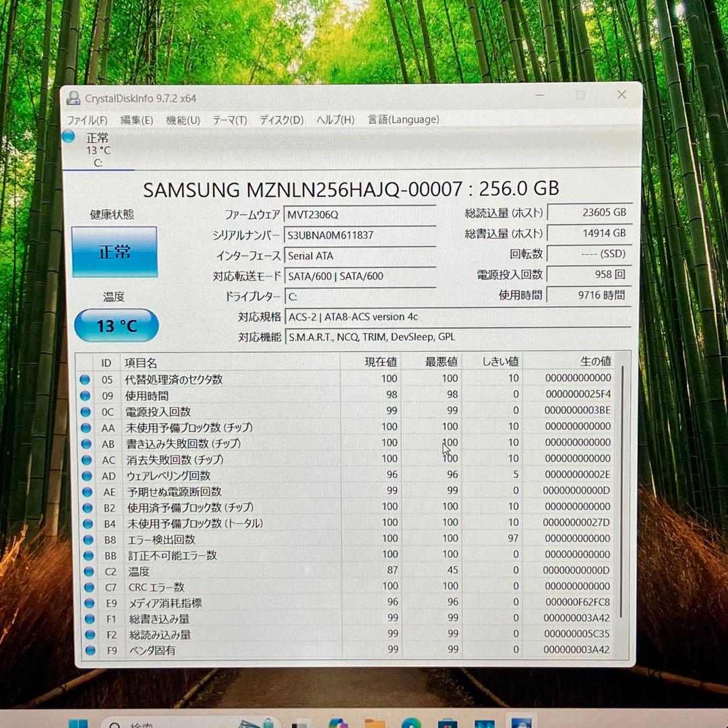Open the ディスク(D) menu

pyautogui.click(x=280, y=119)
